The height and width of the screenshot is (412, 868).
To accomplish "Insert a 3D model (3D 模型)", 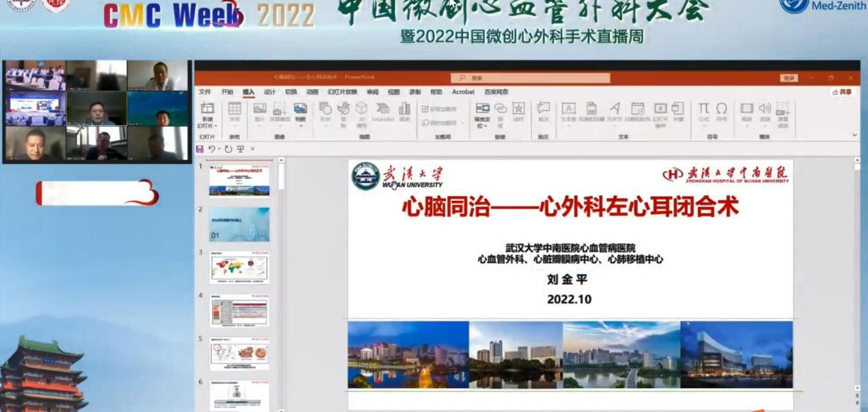I will tap(361, 111).
